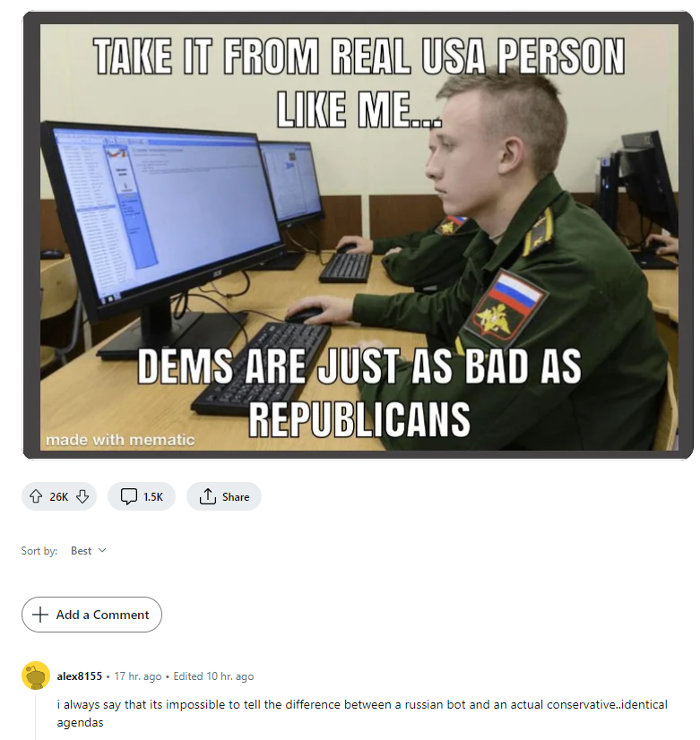Open the meme image in full view

(x=359, y=237)
